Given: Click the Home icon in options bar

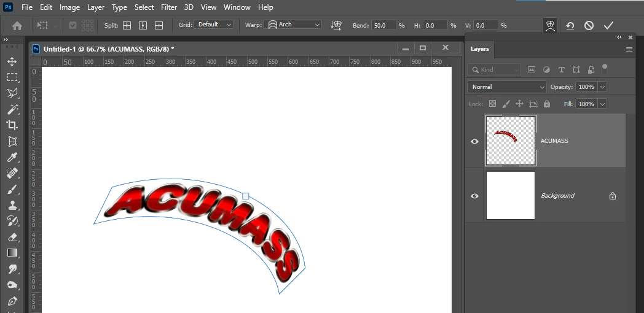Looking at the screenshot, I should [x=17, y=25].
